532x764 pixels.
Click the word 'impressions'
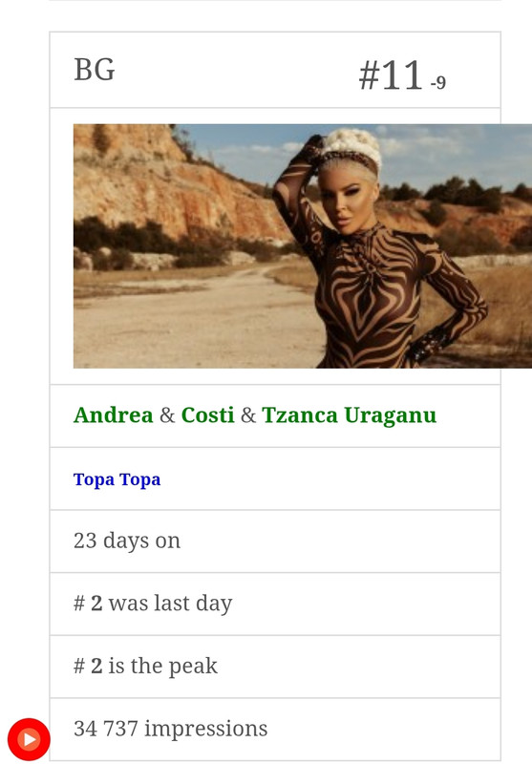[205, 730]
